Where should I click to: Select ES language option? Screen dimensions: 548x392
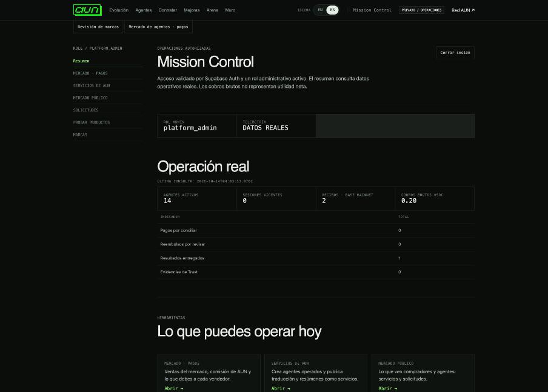click(x=332, y=10)
